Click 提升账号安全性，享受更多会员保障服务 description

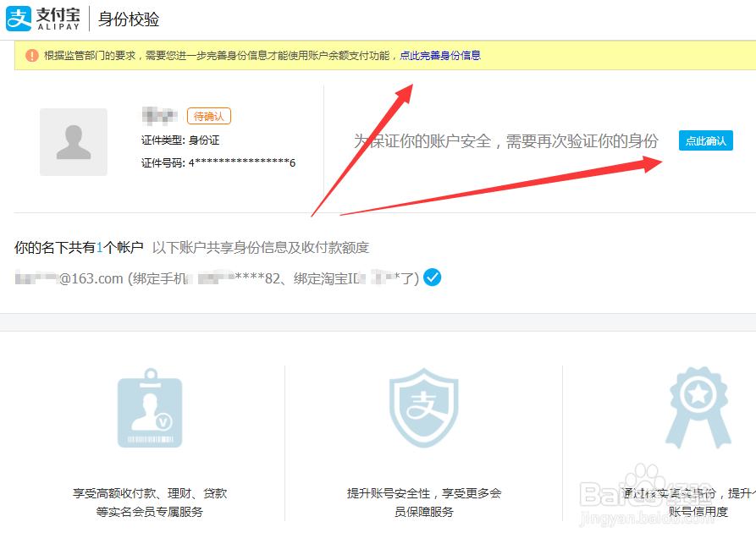[x=424, y=502]
